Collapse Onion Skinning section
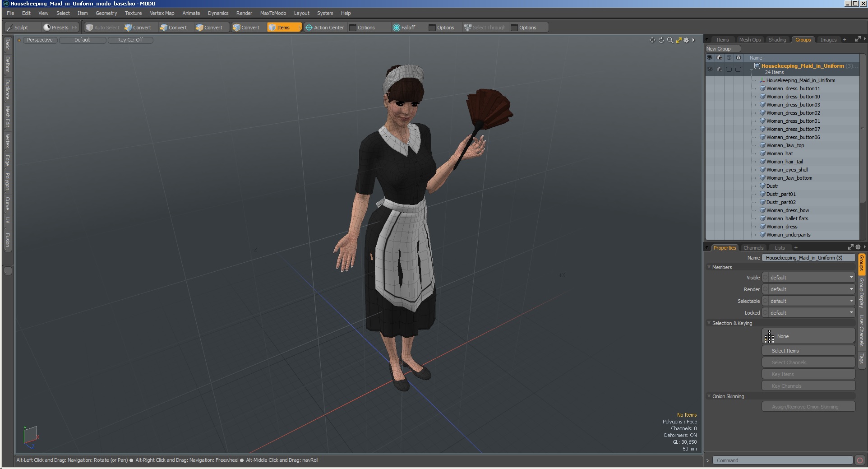This screenshot has width=868, height=469. tap(709, 396)
